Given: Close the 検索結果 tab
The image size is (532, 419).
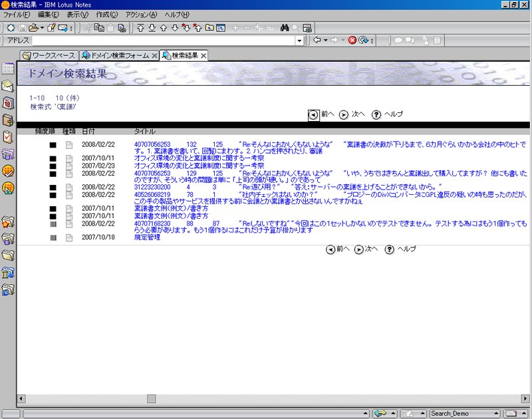Looking at the screenshot, I should coord(203,56).
